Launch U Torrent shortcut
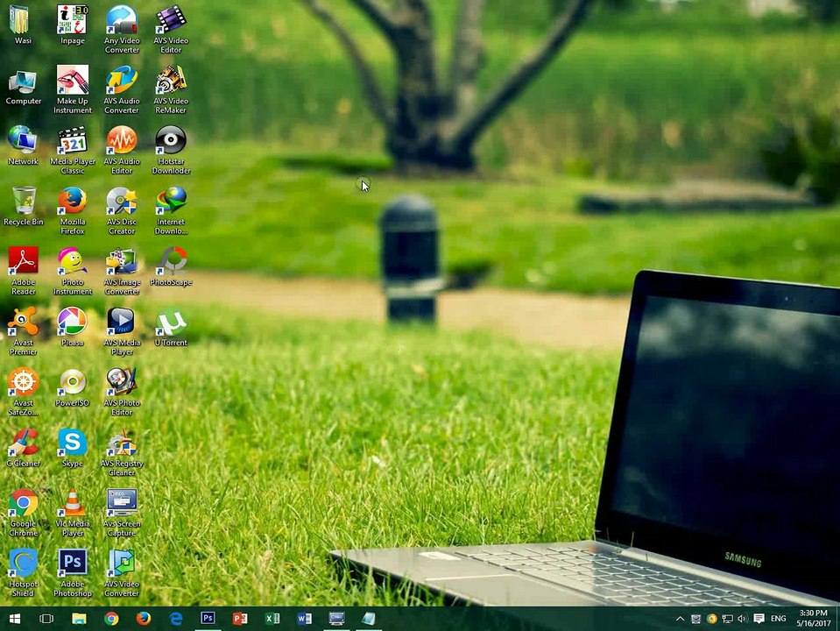 point(171,327)
